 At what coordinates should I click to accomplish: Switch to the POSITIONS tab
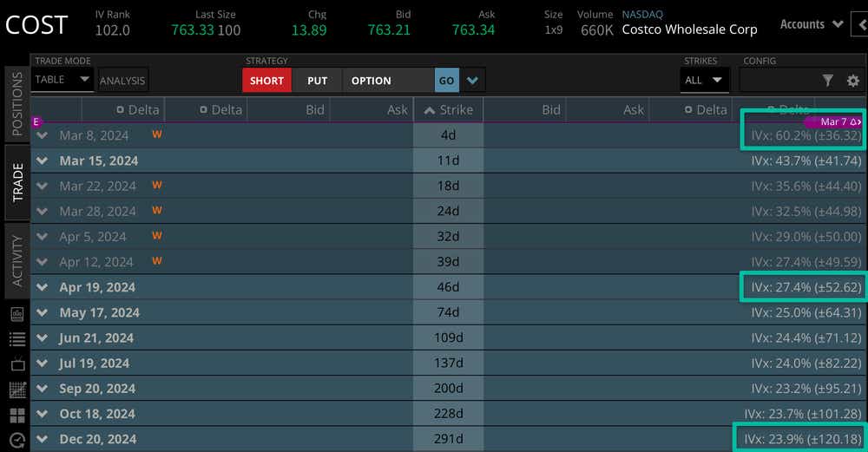pyautogui.click(x=16, y=104)
